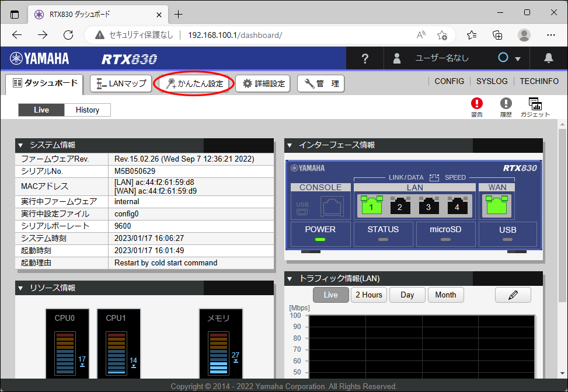Click LAN port 3 icon
568x392 pixels.
point(429,205)
